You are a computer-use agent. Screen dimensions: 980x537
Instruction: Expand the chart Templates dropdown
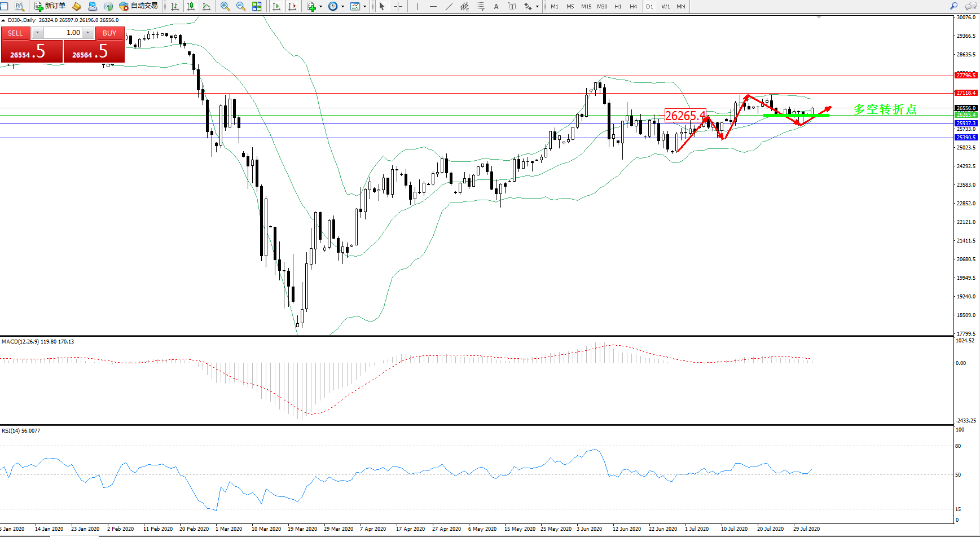tap(364, 7)
